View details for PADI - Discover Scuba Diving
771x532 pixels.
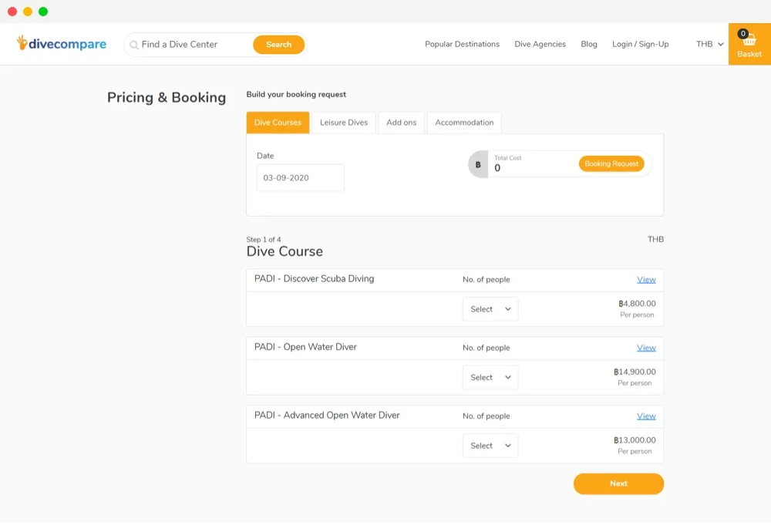pyautogui.click(x=646, y=280)
